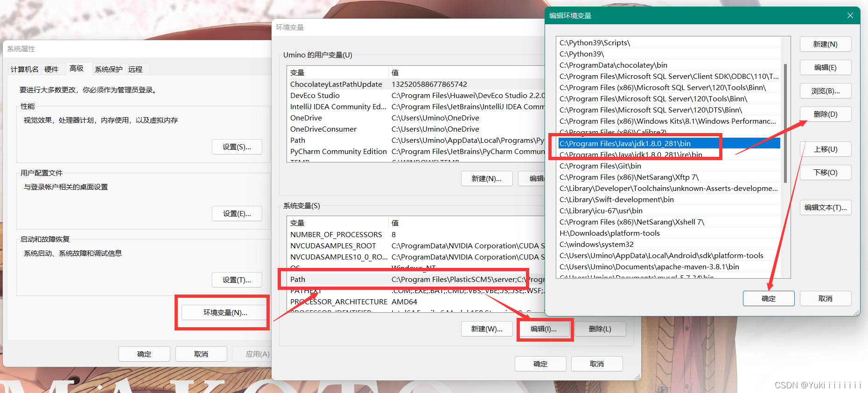Select PROCESSOR_ARCHITECTURE system variable
The height and width of the screenshot is (393, 868).
(416, 302)
